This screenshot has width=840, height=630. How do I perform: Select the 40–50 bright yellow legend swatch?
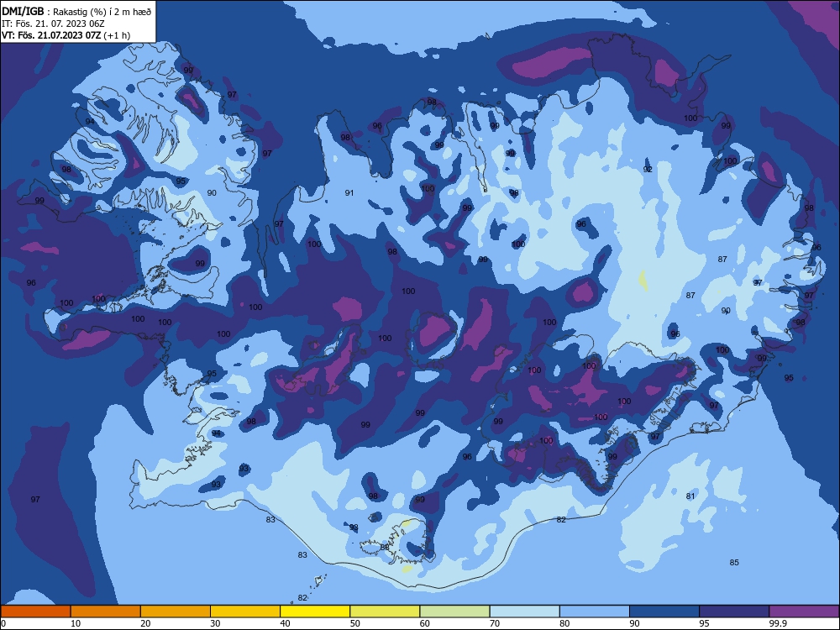pos(315,612)
